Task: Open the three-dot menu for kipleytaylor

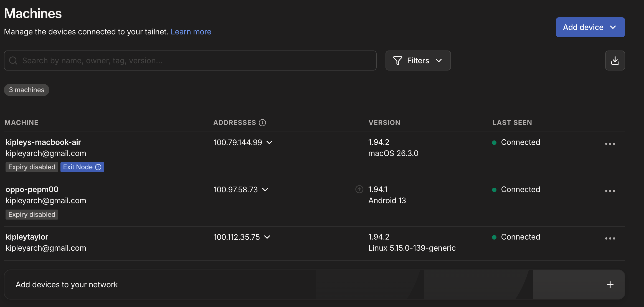Action: pyautogui.click(x=610, y=238)
